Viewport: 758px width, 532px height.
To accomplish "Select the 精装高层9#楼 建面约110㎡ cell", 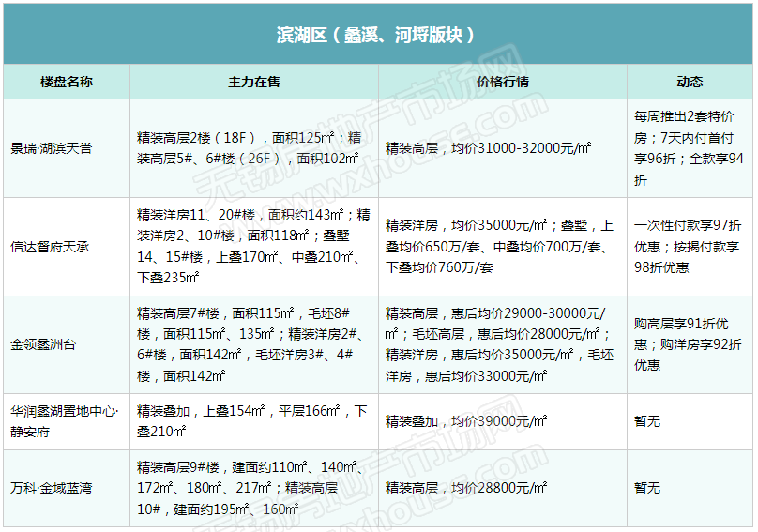I will point(254,488).
